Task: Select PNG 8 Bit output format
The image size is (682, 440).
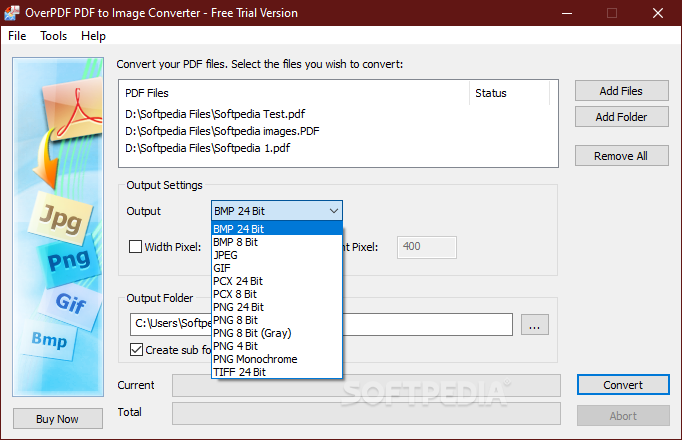Action: pyautogui.click(x=277, y=320)
